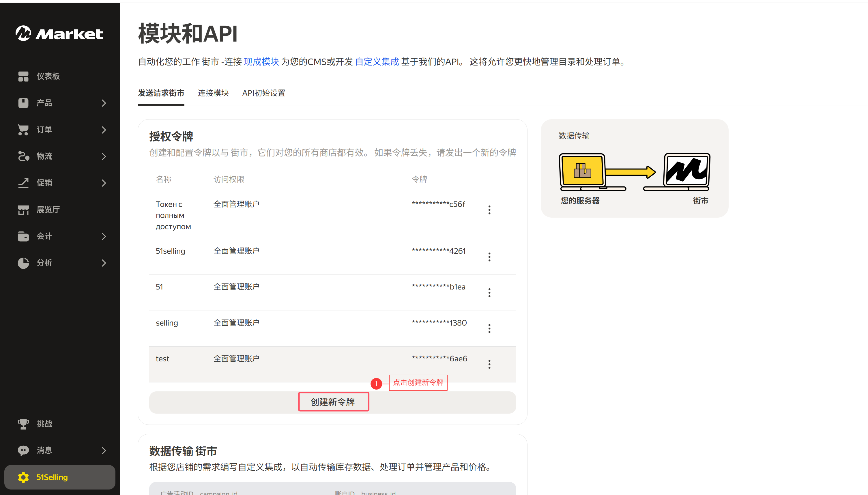Follow the 自定义集成 link
The height and width of the screenshot is (495, 868).
point(377,61)
